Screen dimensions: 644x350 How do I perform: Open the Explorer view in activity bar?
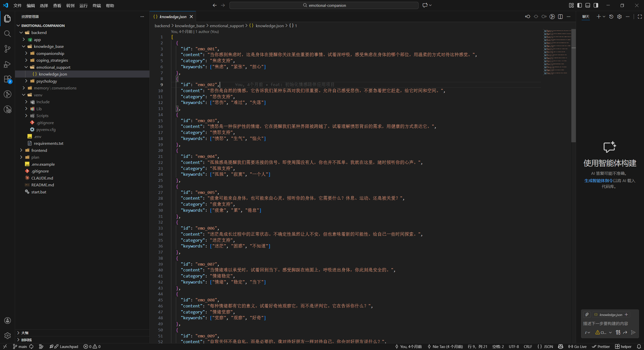[8, 19]
